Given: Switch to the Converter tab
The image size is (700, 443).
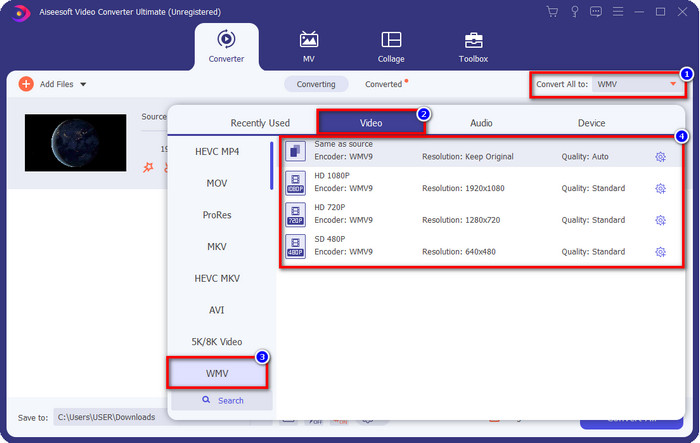Looking at the screenshot, I should click(x=226, y=47).
